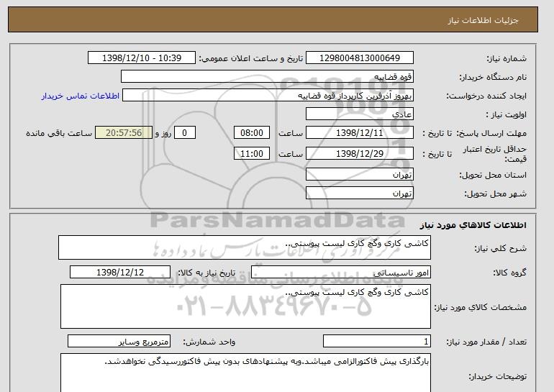Screen dimensions: 554x392
Task: Select the counting unit field مترمربع وسایر
Action: 119,342
